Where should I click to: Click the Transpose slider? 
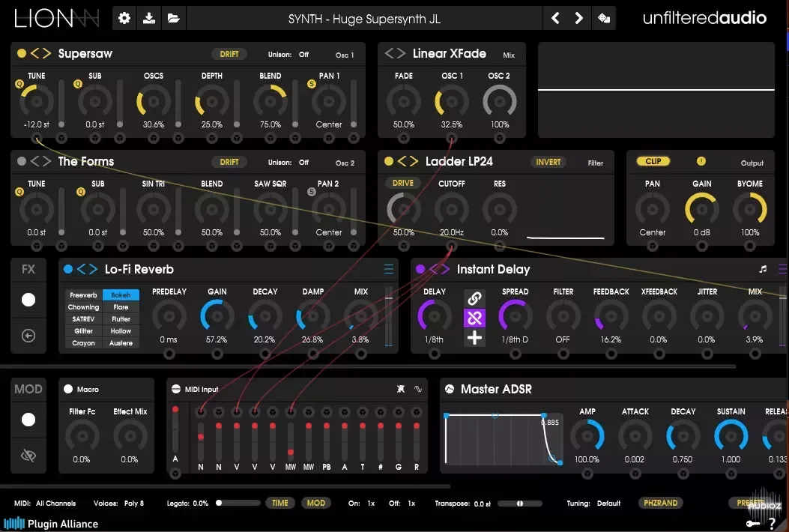(x=519, y=504)
